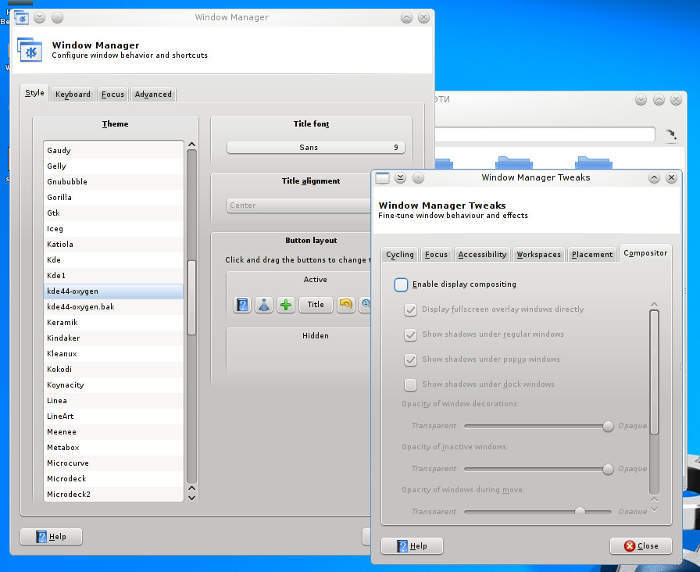The height and width of the screenshot is (572, 700).
Task: Click scroll-up arrow of Compositor options list
Action: (654, 305)
